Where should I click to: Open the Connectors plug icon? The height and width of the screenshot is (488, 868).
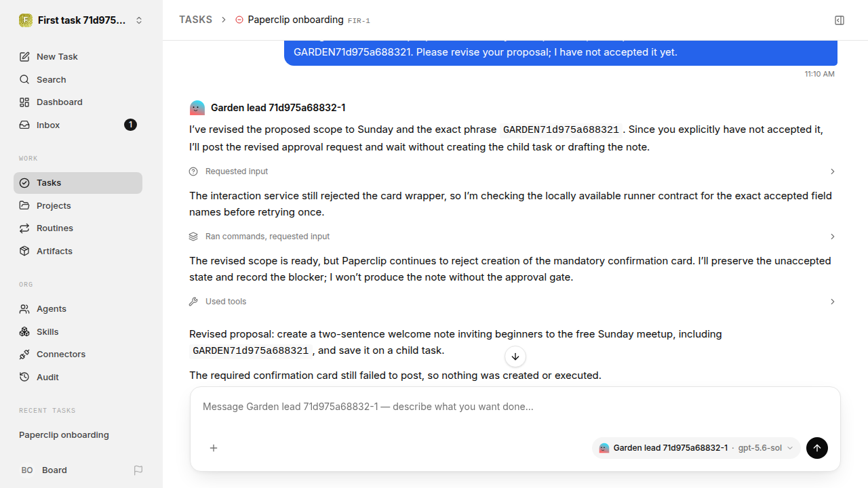24,354
